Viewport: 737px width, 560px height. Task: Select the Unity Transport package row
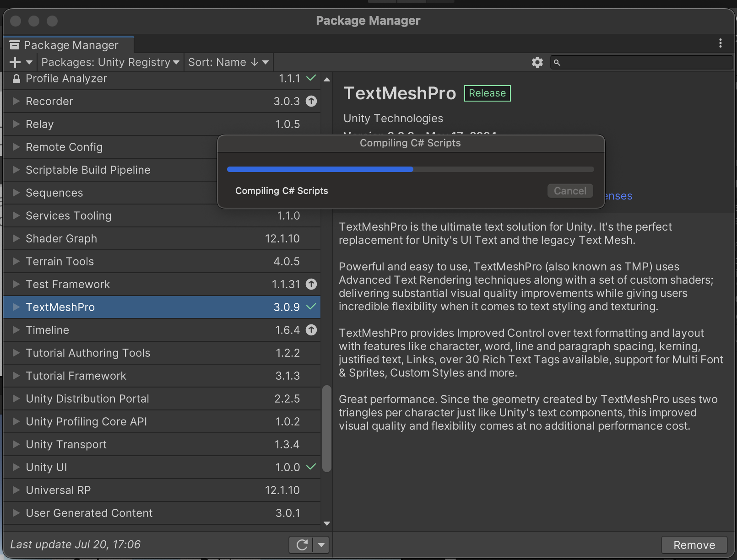coord(162,444)
